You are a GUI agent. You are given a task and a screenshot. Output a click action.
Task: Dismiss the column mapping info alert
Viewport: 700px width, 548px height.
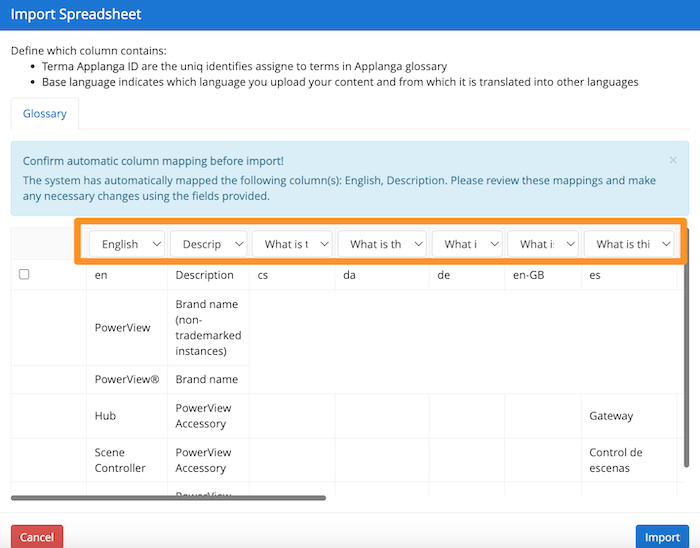(x=673, y=160)
